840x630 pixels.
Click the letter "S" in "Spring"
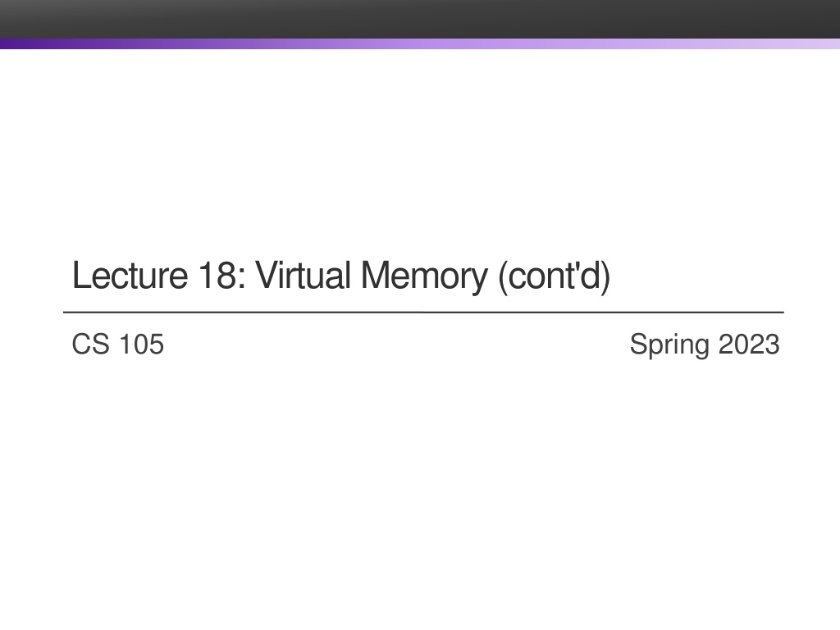638,344
